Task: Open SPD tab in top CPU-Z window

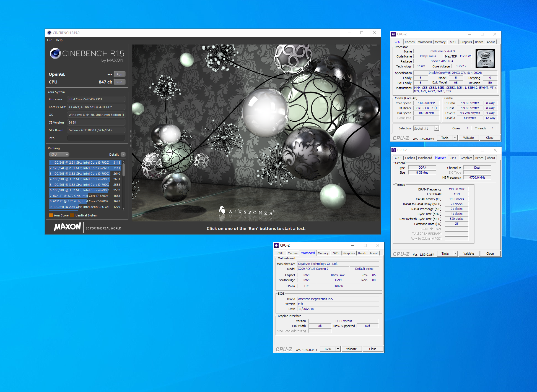Action: [453, 42]
